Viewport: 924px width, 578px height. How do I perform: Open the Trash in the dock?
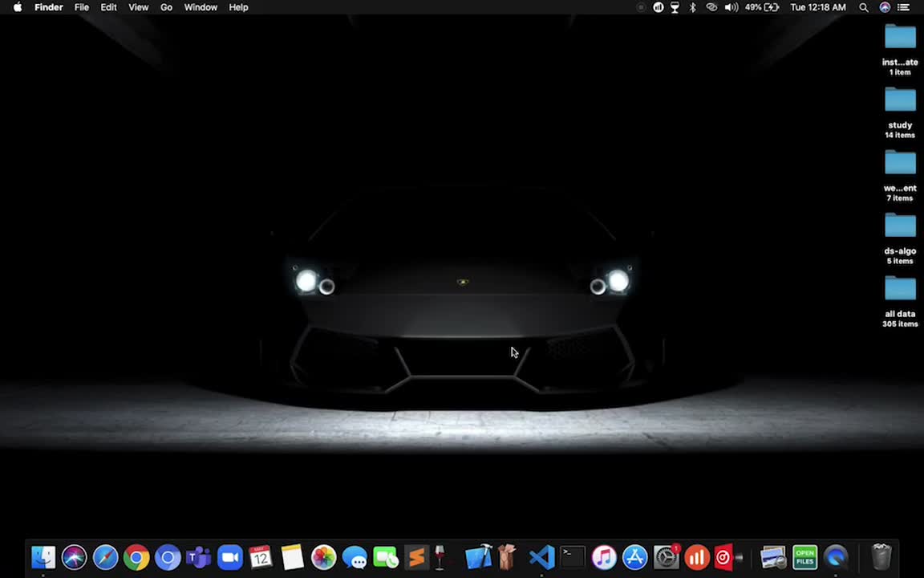click(x=881, y=557)
